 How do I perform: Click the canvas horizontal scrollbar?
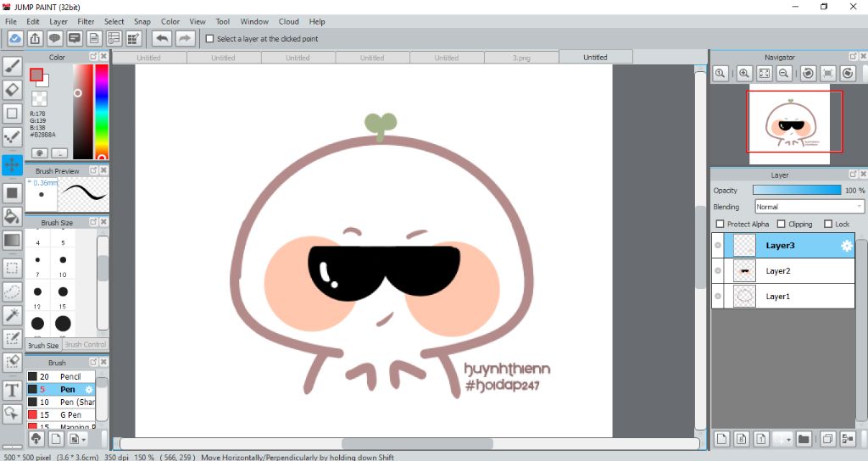click(x=417, y=444)
